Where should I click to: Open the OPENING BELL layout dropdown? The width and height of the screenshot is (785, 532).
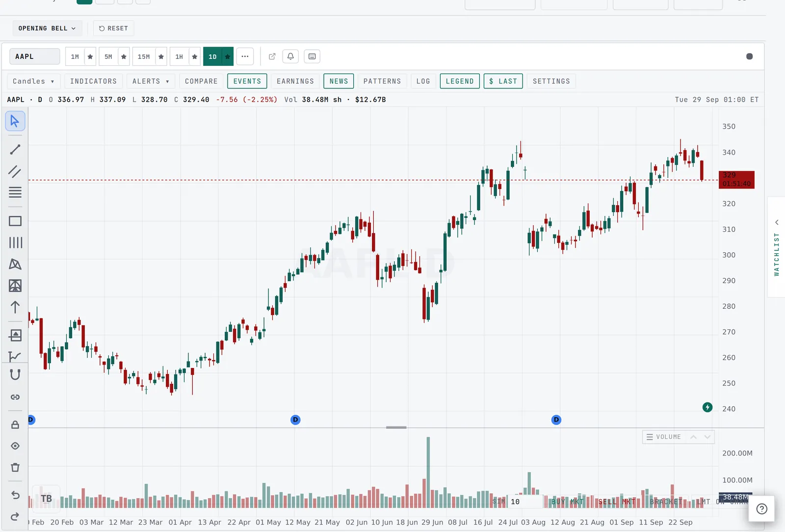47,28
